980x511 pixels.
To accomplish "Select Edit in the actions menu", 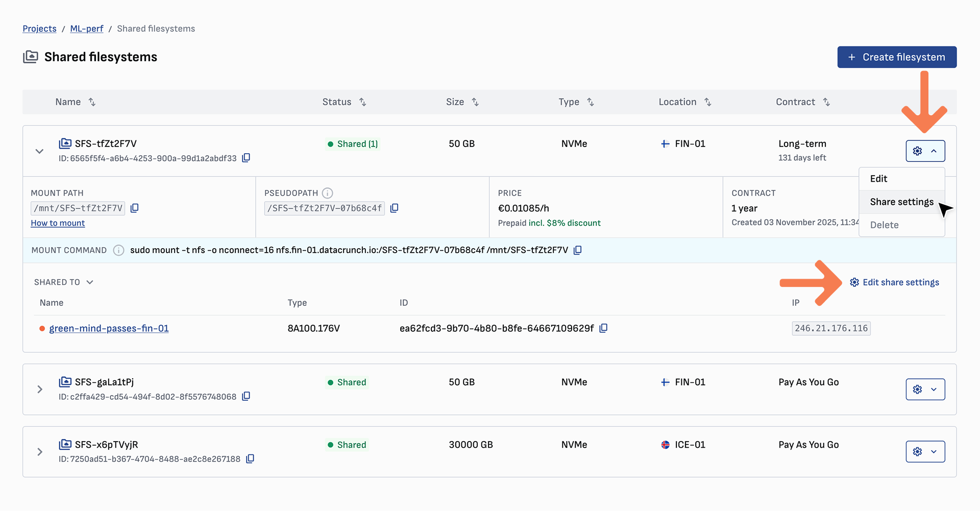I will (x=878, y=179).
